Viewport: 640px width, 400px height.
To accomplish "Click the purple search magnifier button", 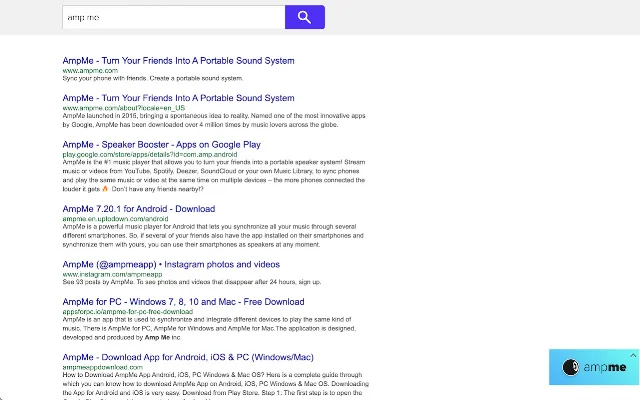I will point(304,17).
